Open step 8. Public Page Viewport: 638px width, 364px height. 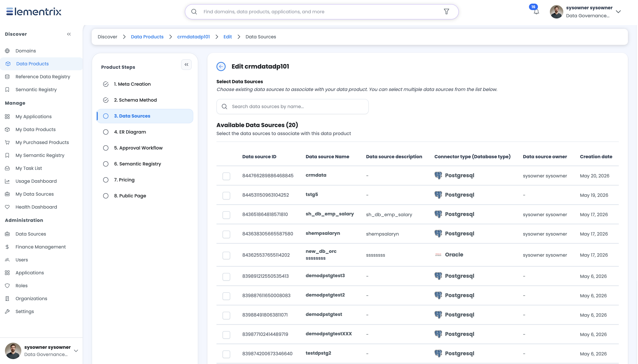(x=145, y=196)
